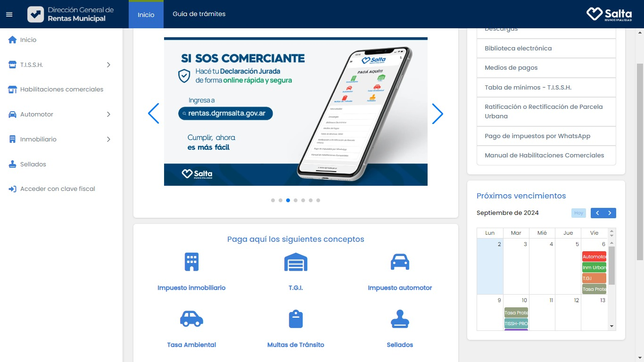Go to next carousel slide arrow
The width and height of the screenshot is (644, 362).
point(438,114)
